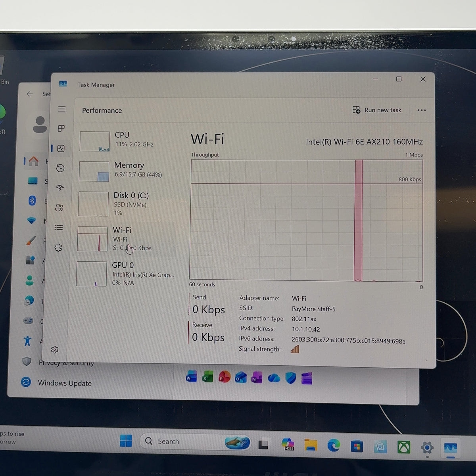Screen dimensions: 476x476
Task: Open Users page icon
Action: point(59,207)
